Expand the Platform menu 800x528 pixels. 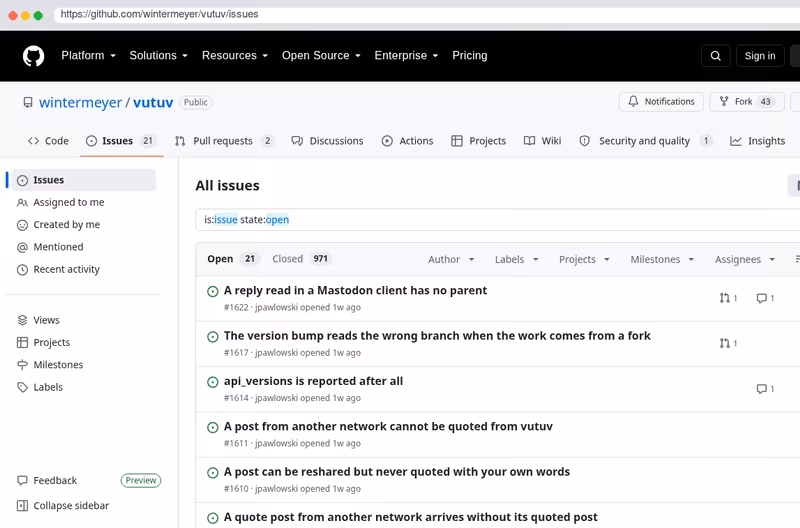88,56
